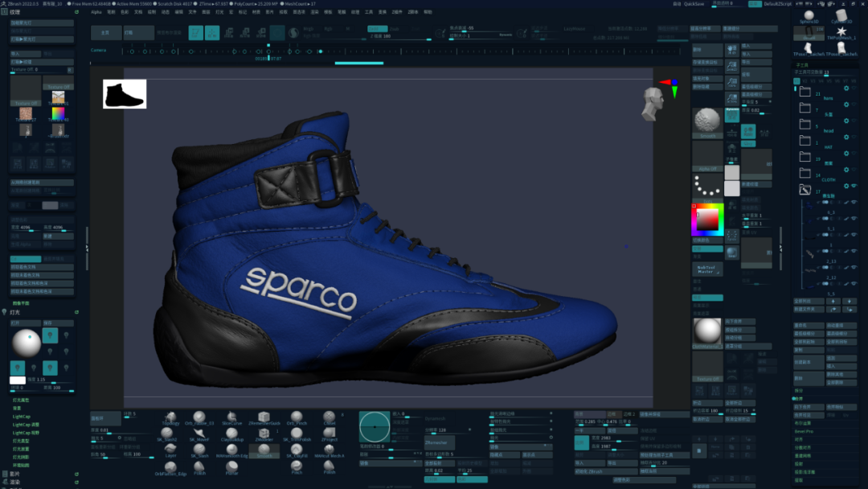The image size is (868, 489).
Task: Click DefaultZScript button
Action: point(777,4)
